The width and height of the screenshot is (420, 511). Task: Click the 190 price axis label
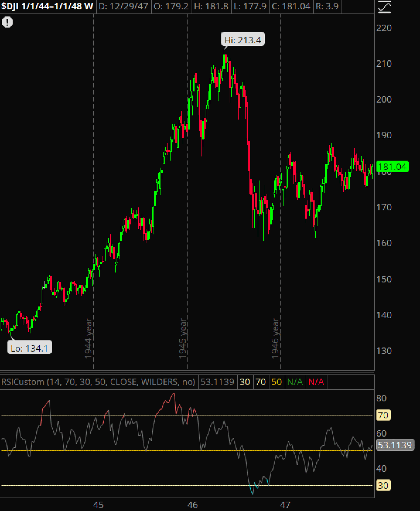384,135
